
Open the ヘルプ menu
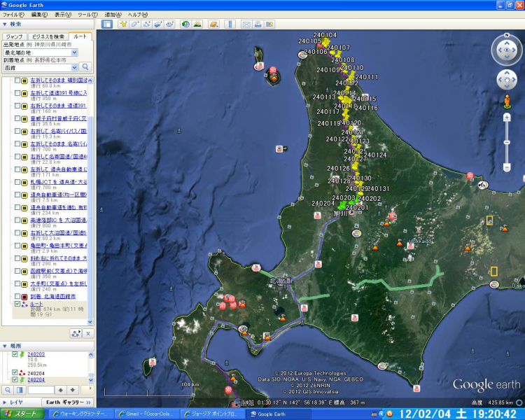click(138, 15)
